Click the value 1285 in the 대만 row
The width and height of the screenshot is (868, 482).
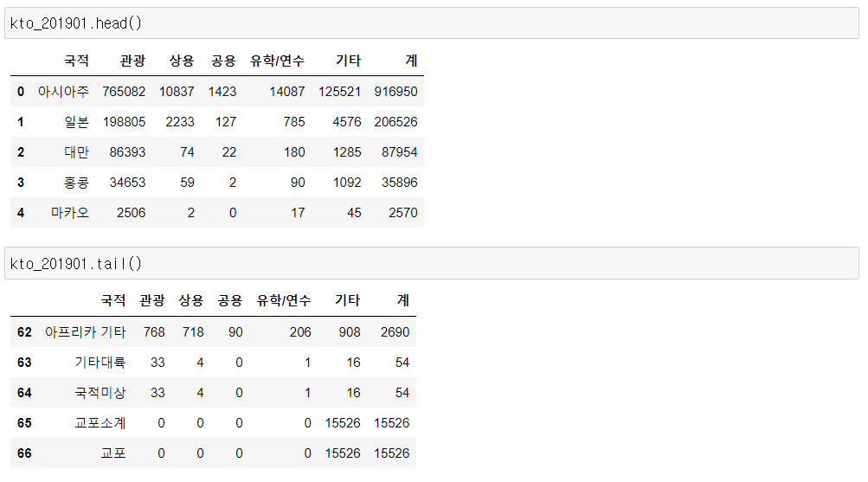click(346, 152)
